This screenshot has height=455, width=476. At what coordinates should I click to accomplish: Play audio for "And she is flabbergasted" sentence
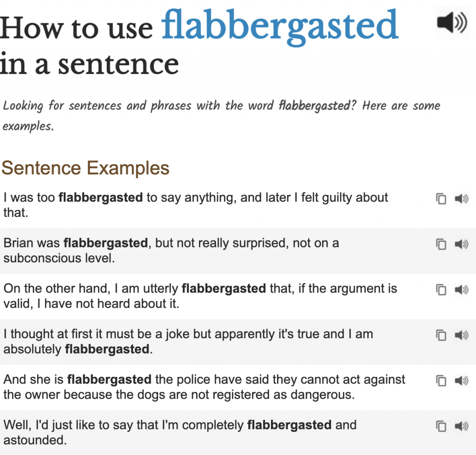pos(462,381)
